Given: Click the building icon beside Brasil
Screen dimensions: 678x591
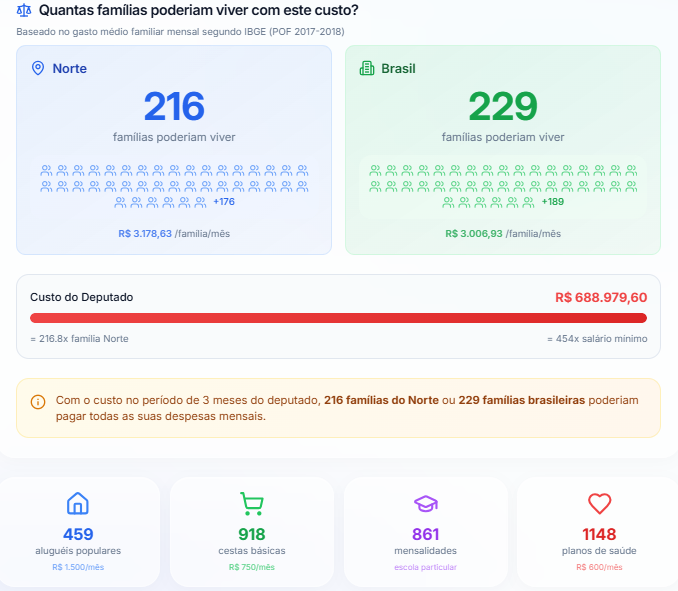Looking at the screenshot, I should click(x=366, y=68).
